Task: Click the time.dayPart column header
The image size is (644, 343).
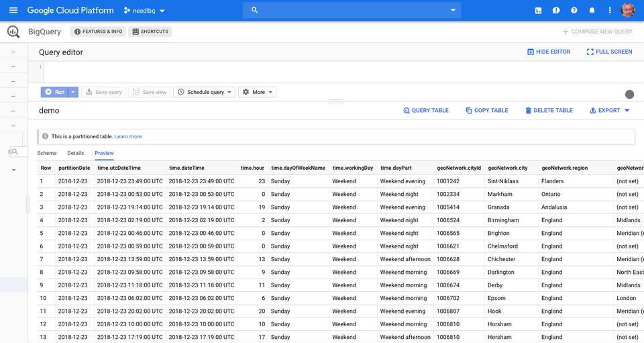Action: pyautogui.click(x=396, y=168)
